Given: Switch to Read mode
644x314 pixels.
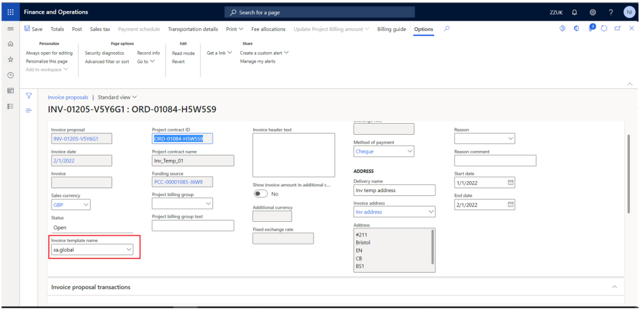Looking at the screenshot, I should (x=183, y=54).
